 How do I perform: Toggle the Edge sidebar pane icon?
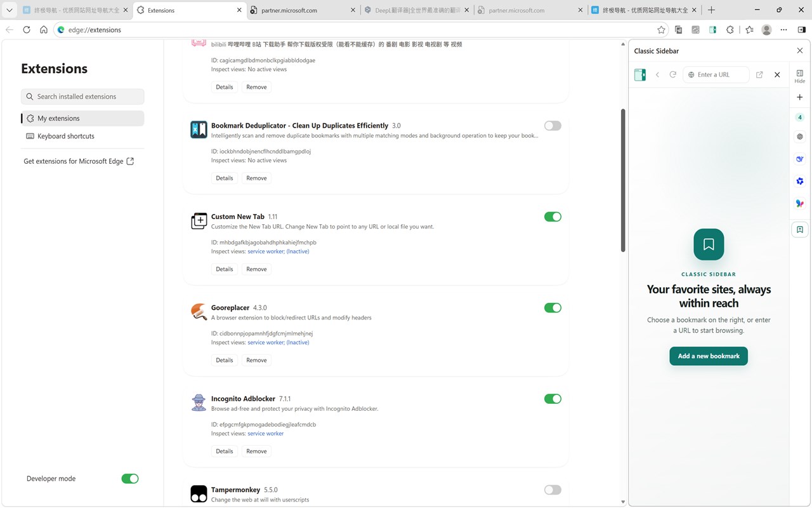point(802,30)
